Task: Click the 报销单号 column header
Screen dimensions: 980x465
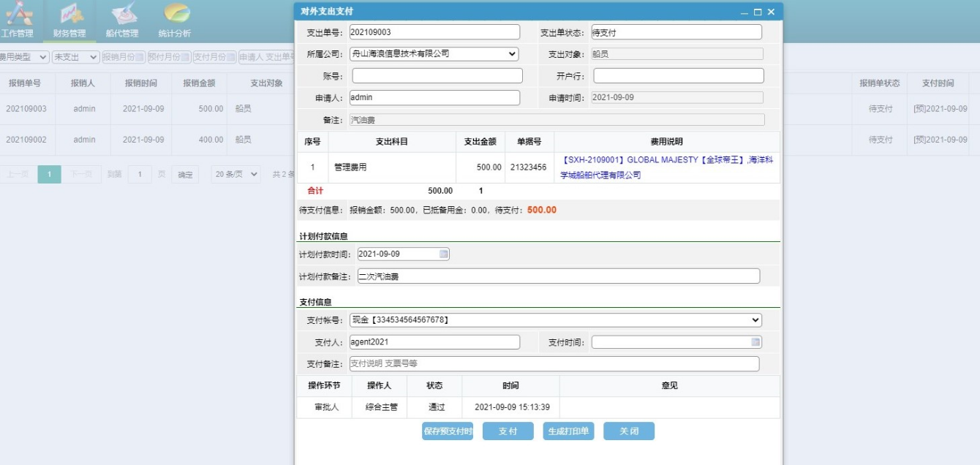Action: point(25,83)
